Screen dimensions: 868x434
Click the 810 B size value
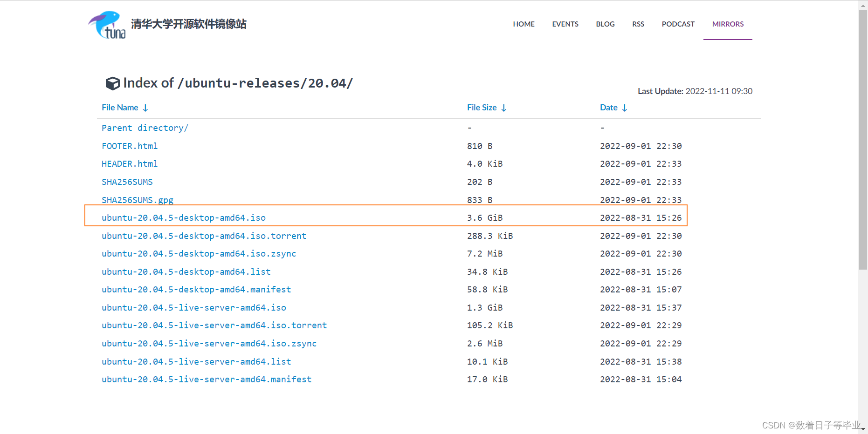tap(480, 146)
